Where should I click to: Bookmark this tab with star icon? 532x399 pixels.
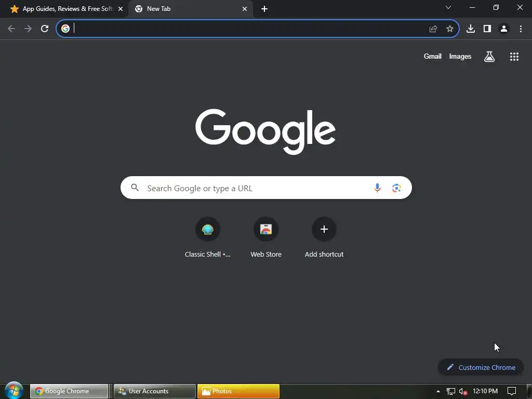tap(450, 29)
